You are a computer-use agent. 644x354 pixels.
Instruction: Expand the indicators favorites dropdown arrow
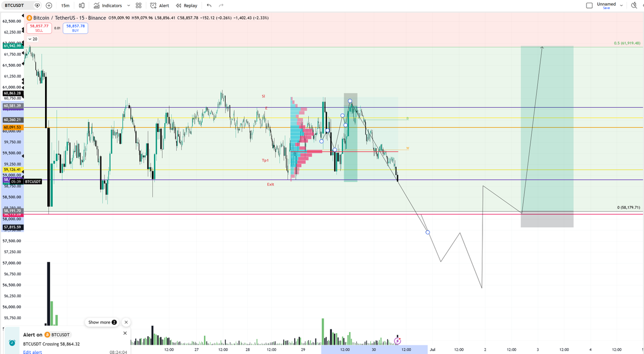click(128, 5)
